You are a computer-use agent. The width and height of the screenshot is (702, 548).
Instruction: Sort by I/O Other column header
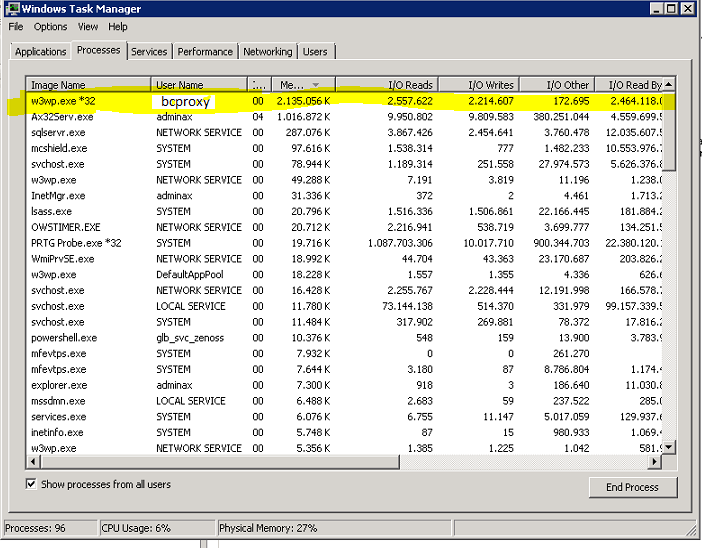click(557, 85)
